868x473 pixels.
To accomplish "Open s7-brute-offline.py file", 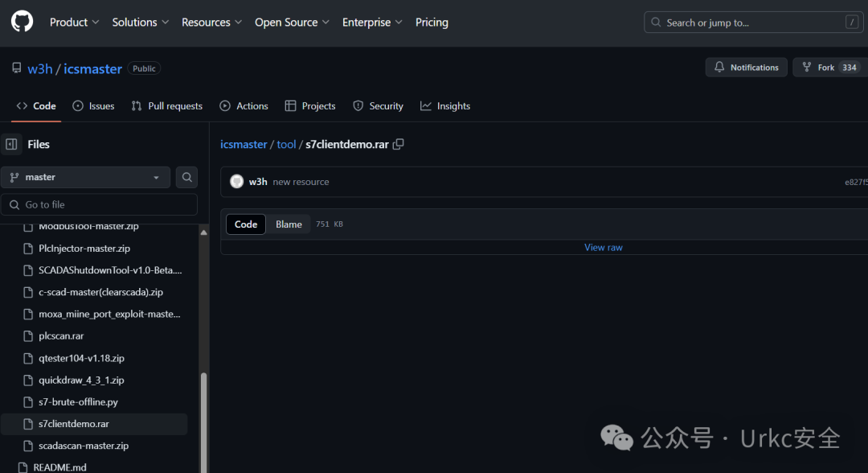I will pos(78,402).
